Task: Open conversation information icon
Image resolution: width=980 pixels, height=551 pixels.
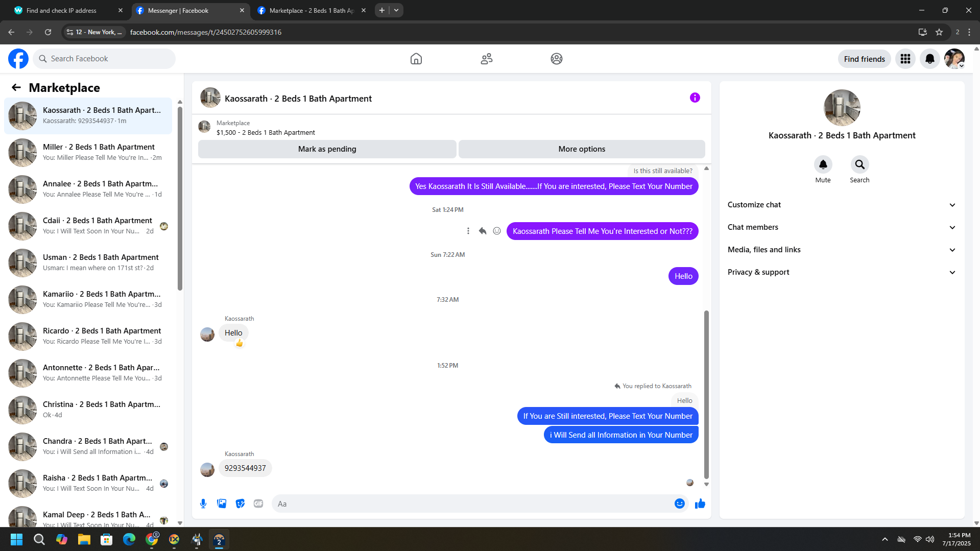Action: point(695,98)
